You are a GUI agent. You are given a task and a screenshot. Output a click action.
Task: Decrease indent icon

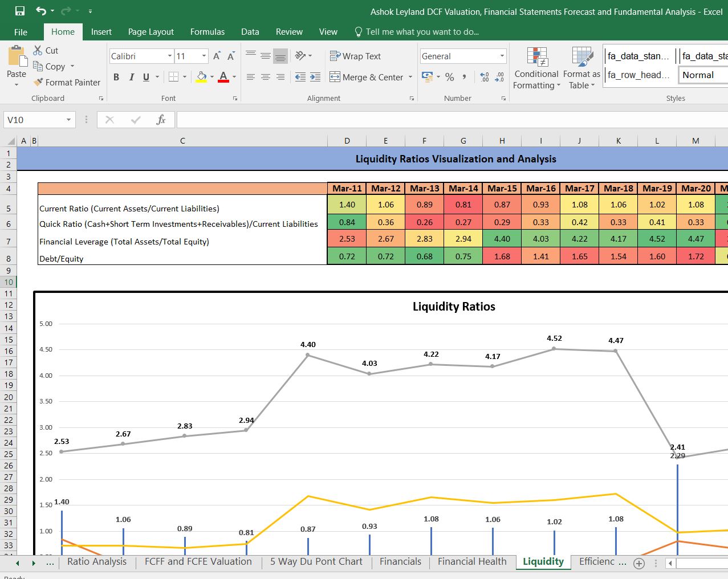[x=300, y=77]
